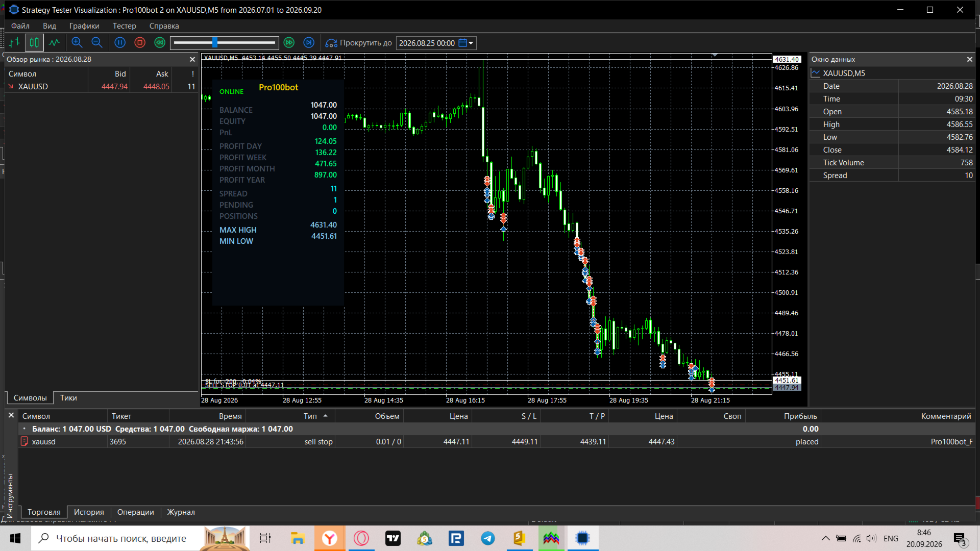
Task: Switch to the История tab
Action: click(x=89, y=512)
